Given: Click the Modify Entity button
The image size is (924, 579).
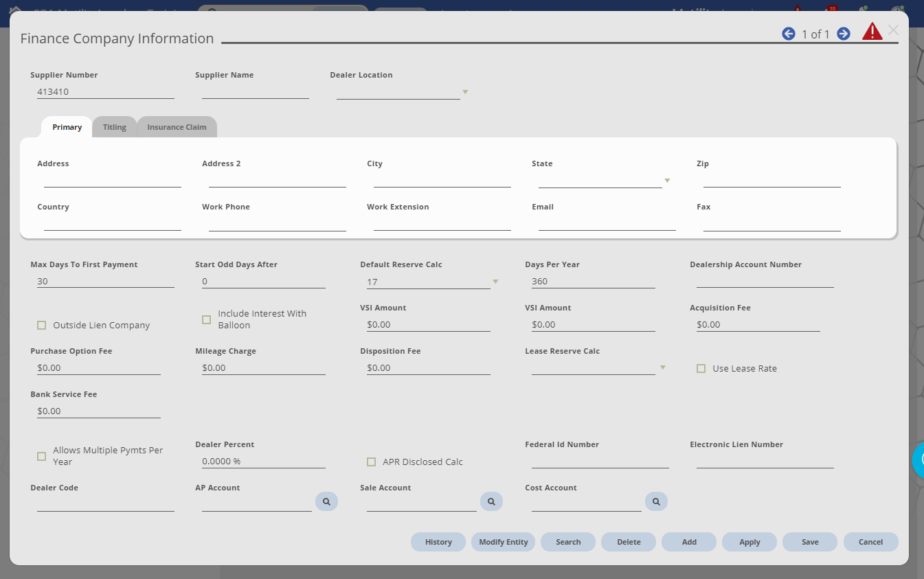Looking at the screenshot, I should pos(504,542).
